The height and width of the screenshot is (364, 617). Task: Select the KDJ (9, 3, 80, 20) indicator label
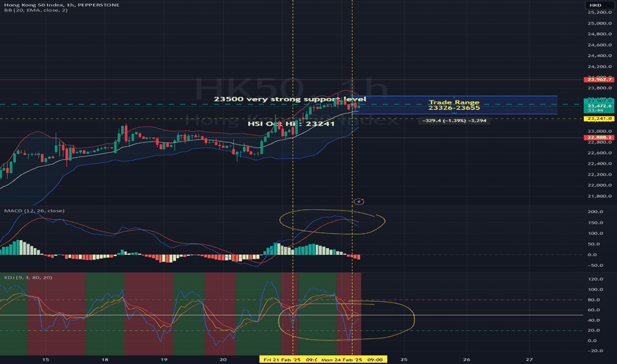28,277
